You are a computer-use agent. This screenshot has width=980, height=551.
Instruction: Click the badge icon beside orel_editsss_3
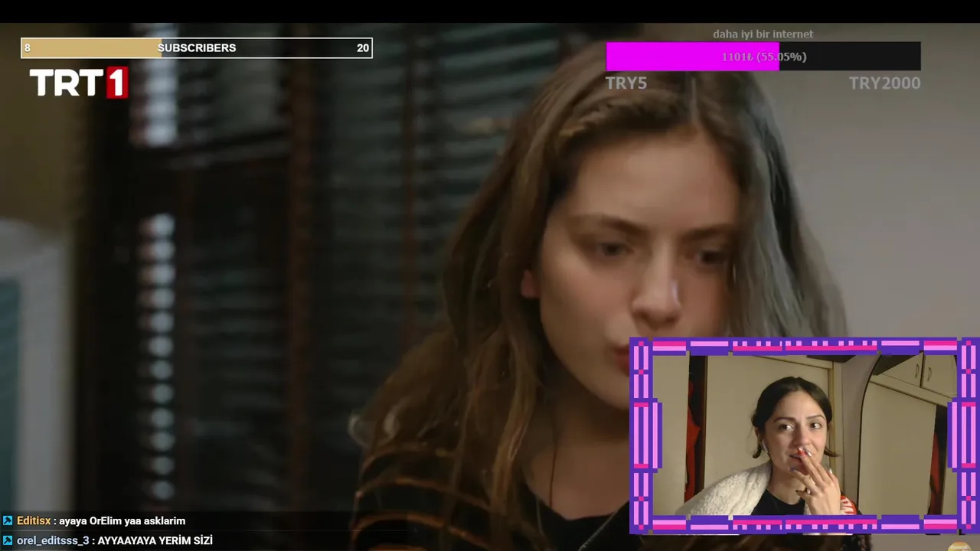point(8,540)
